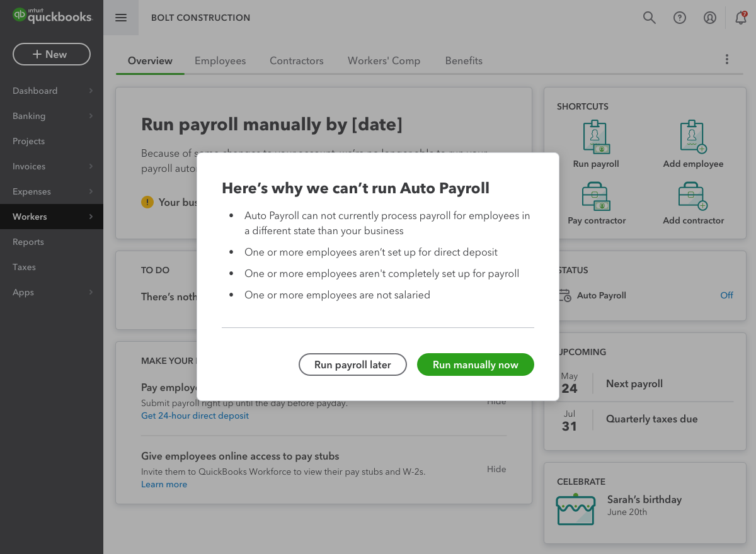Screen dimensions: 756x554
Task: Expand the Banking sidebar chevron
Action: (91, 116)
